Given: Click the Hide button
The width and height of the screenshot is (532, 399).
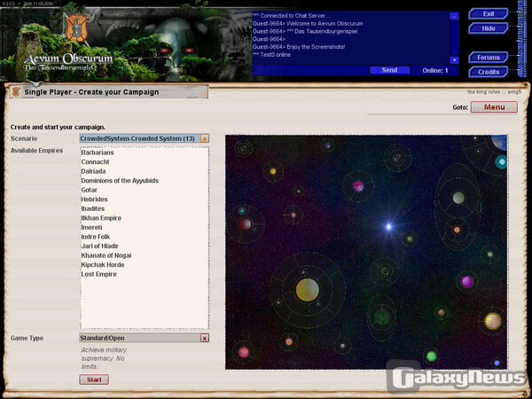Looking at the screenshot, I should point(489,28).
